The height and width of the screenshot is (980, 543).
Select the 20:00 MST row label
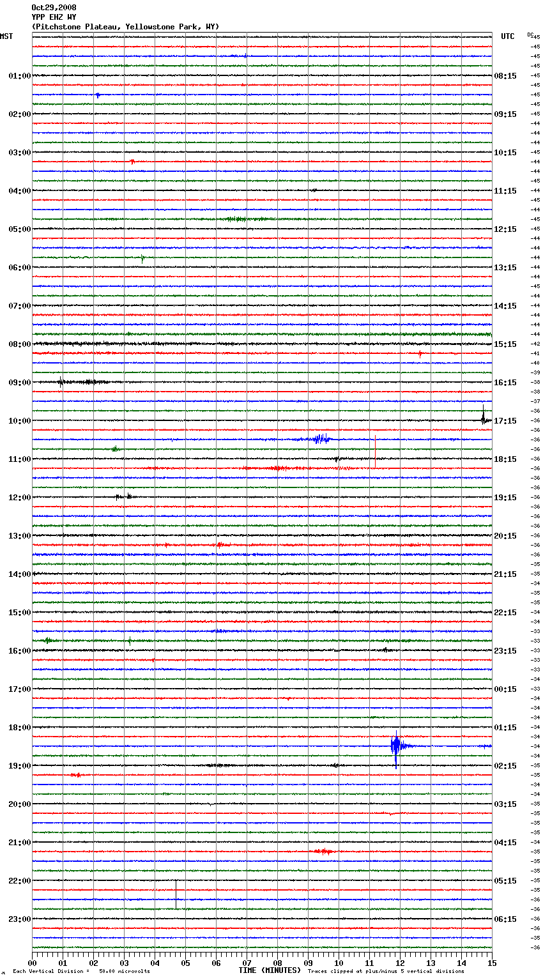pos(20,804)
